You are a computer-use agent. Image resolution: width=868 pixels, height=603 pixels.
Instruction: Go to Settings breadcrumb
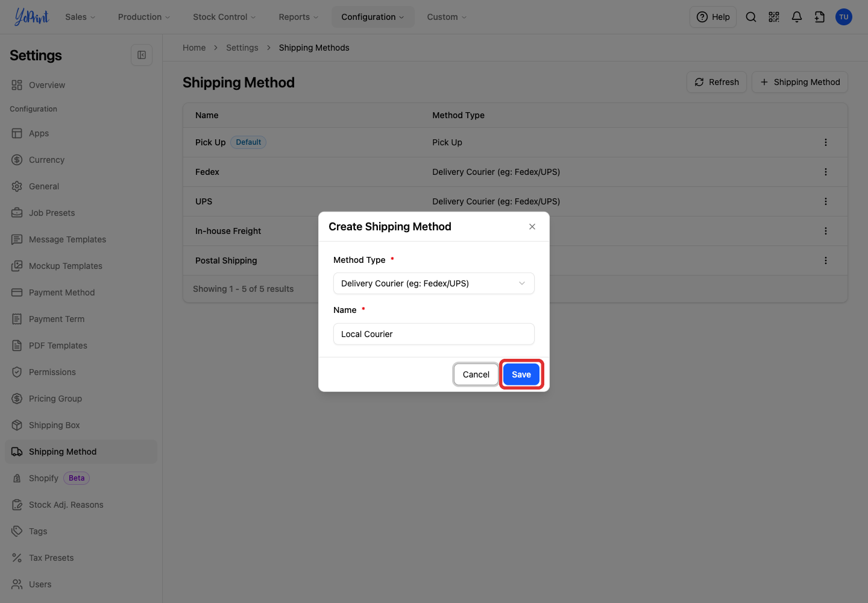click(x=242, y=48)
